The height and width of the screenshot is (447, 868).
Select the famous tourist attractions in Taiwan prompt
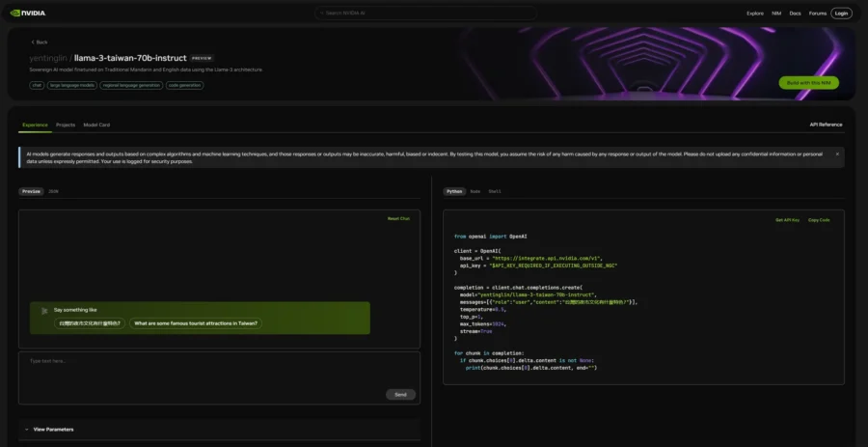pos(196,323)
